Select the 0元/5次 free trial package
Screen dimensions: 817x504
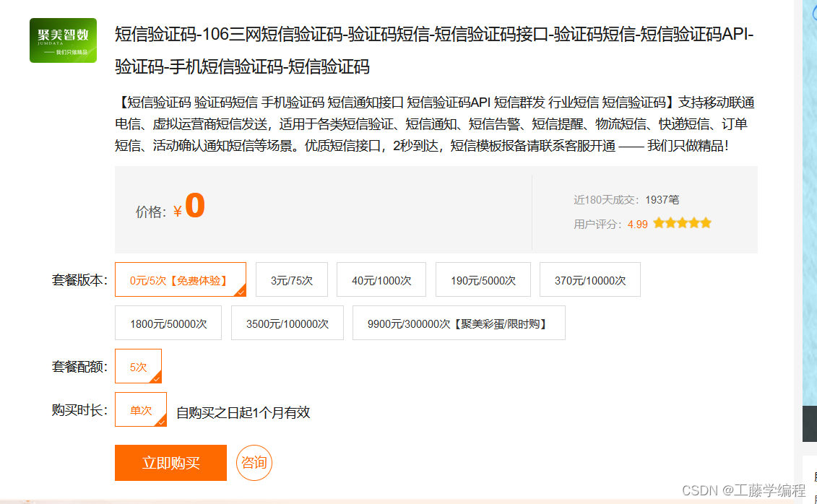(180, 279)
